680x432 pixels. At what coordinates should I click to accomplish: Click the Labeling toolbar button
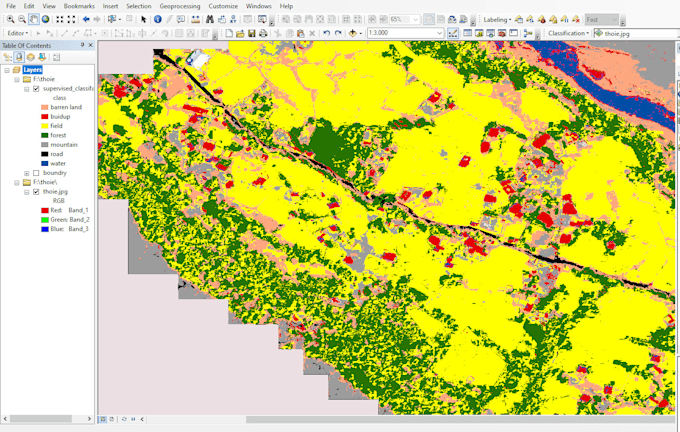496,19
